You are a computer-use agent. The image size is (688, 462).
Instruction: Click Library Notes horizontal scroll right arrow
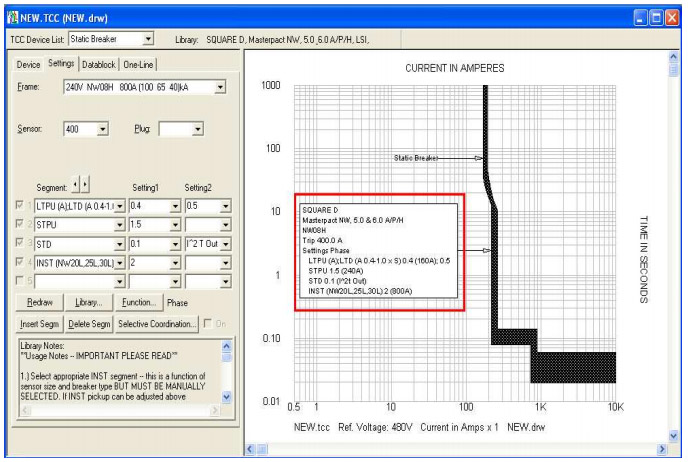pyautogui.click(x=215, y=410)
